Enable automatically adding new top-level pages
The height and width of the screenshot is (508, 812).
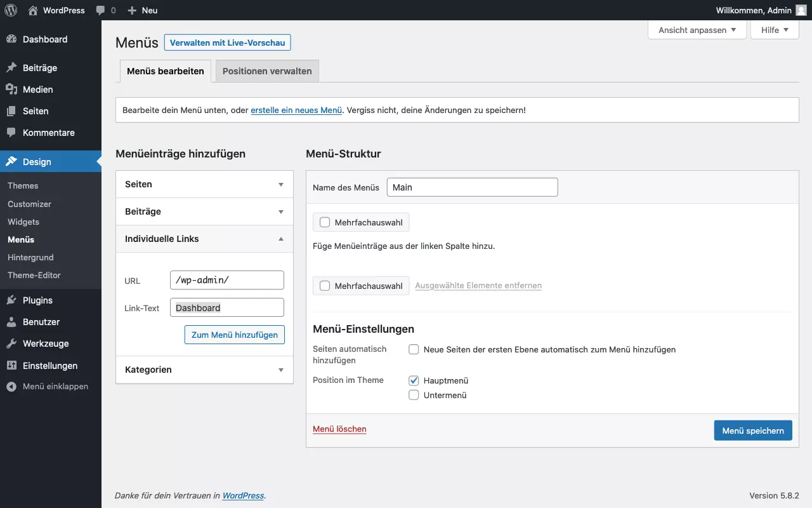coord(414,349)
